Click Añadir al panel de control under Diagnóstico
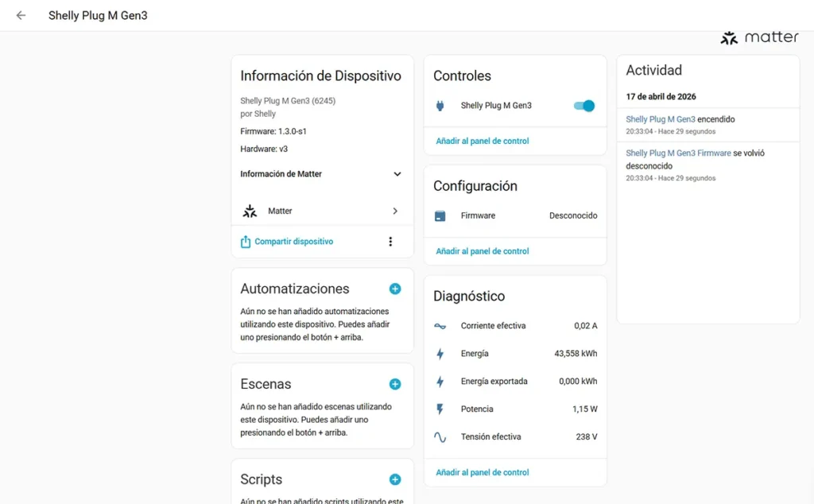The height and width of the screenshot is (504, 814). pyautogui.click(x=483, y=472)
